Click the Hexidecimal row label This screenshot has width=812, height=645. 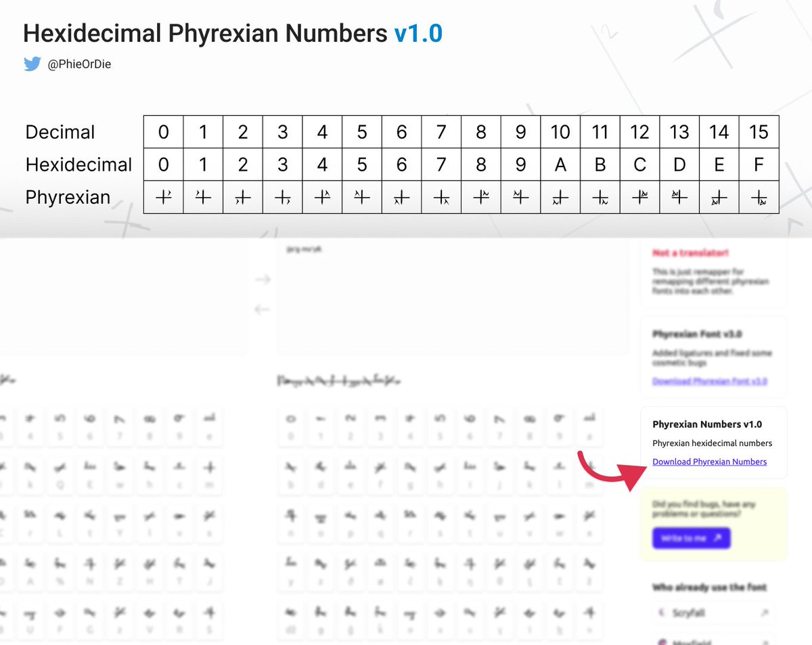coord(78,164)
